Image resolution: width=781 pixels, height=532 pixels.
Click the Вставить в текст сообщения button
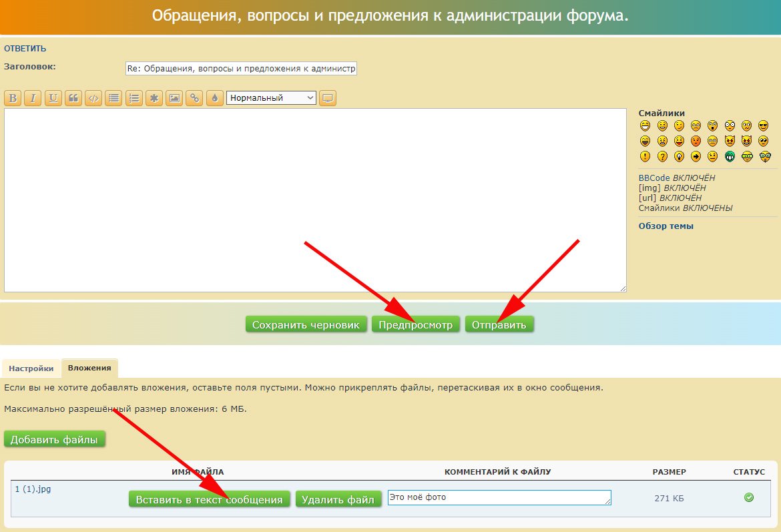[210, 500]
